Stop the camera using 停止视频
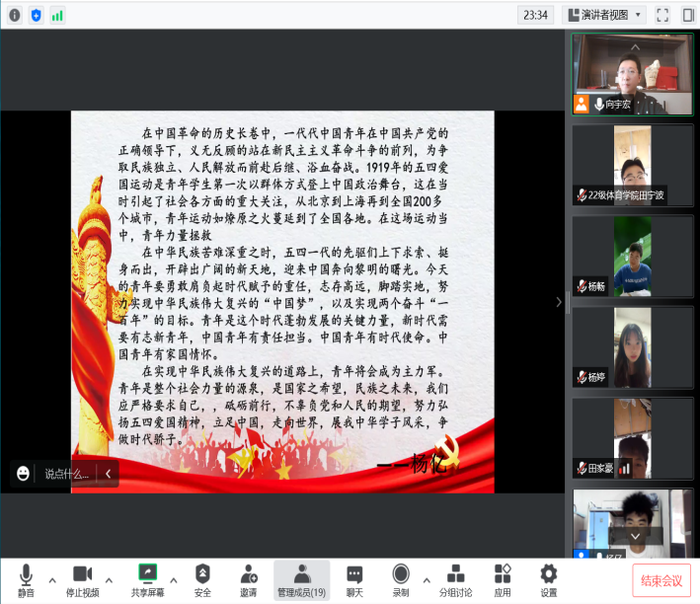The width and height of the screenshot is (700, 604). [82, 579]
